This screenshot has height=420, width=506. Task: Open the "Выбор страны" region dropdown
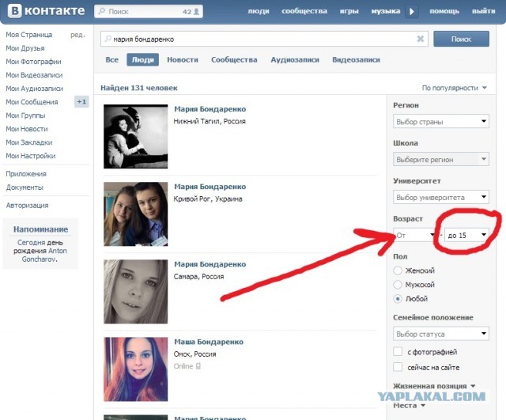pos(441,122)
